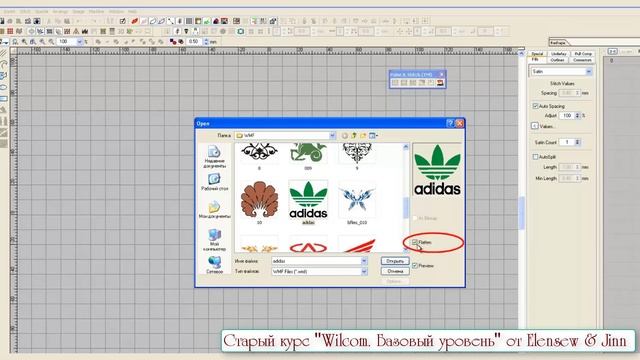Click the first icon in the floating toolbar

coord(395,83)
